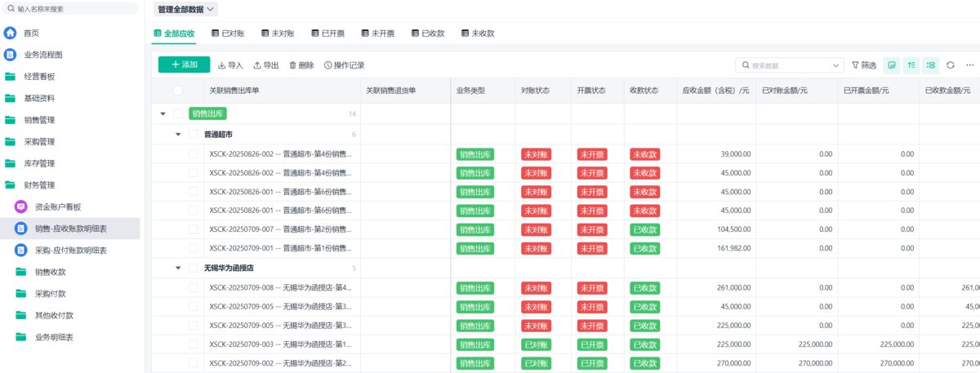Viewport: 980px width, 373px height.
Task: Open the search box dropdown arrow
Action: pos(836,65)
